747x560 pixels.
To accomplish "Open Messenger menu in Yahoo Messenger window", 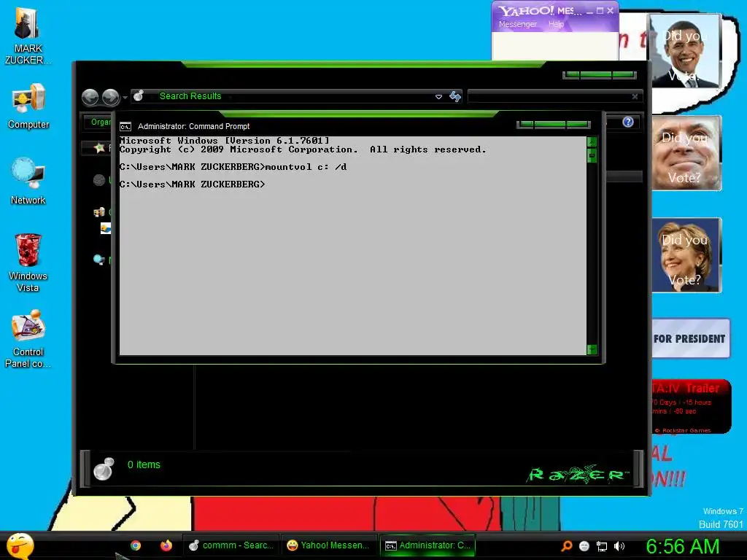I will (x=517, y=24).
